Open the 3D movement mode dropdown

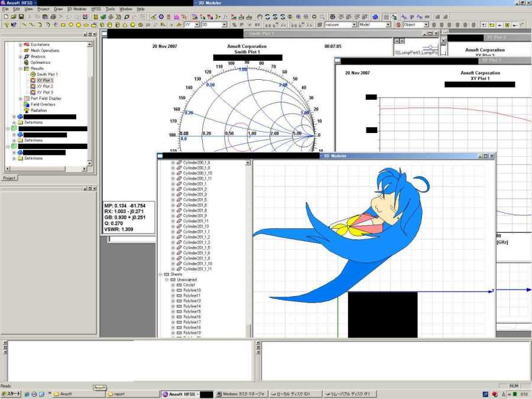(224, 25)
